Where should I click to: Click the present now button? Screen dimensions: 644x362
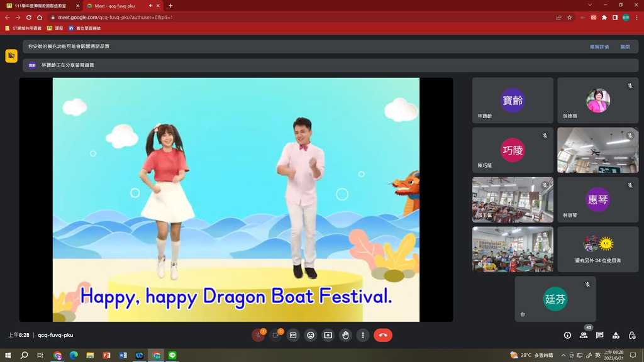pyautogui.click(x=328, y=336)
